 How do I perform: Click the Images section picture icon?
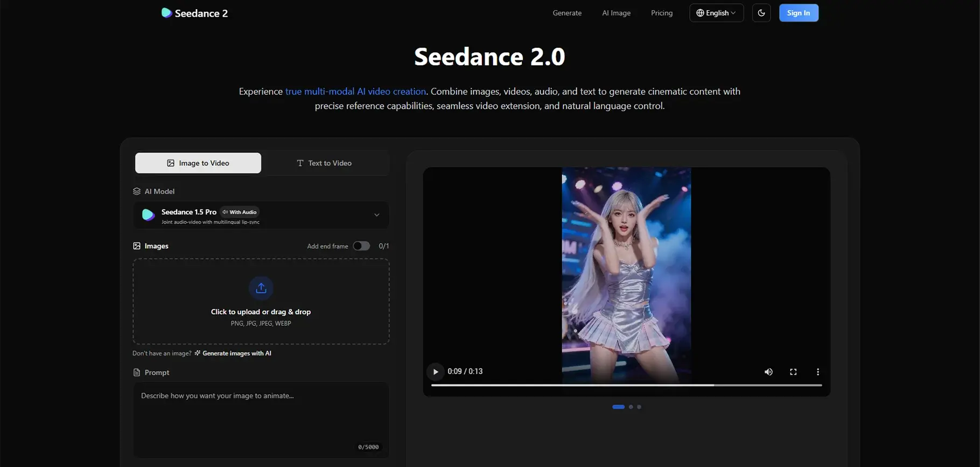tap(137, 246)
